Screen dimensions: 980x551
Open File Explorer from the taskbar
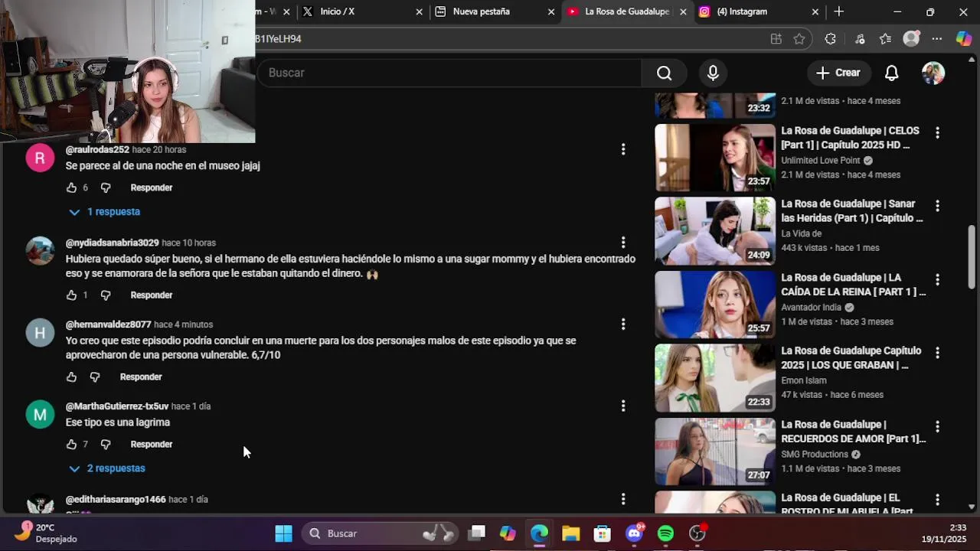pos(570,533)
